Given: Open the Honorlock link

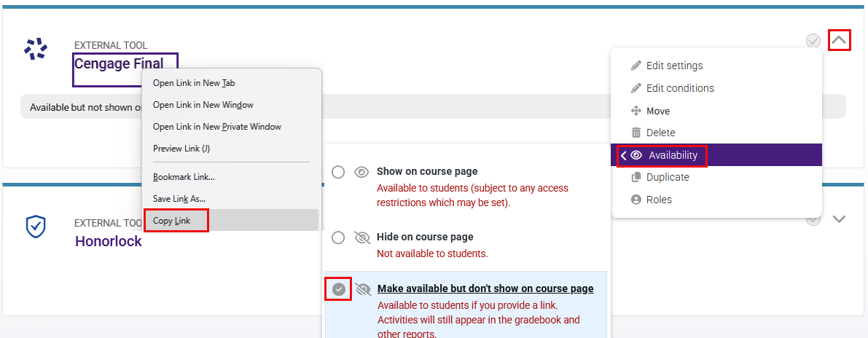Looking at the screenshot, I should click(x=109, y=241).
